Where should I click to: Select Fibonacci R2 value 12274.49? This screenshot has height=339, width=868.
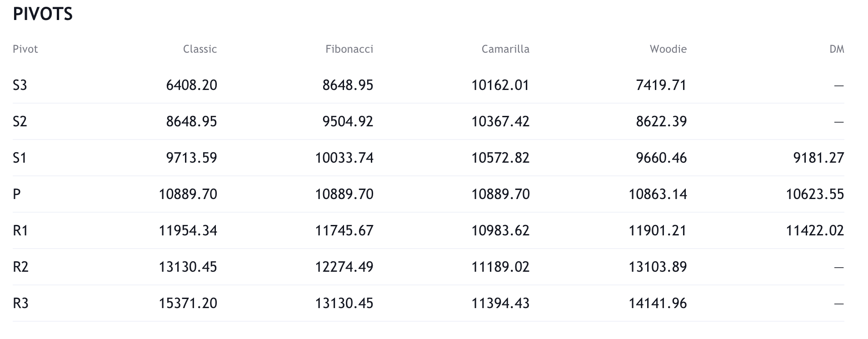point(344,267)
